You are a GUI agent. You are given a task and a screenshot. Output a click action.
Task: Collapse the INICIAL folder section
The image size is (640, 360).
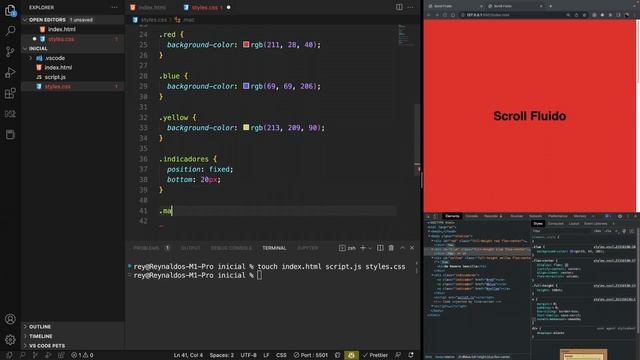tap(38, 49)
